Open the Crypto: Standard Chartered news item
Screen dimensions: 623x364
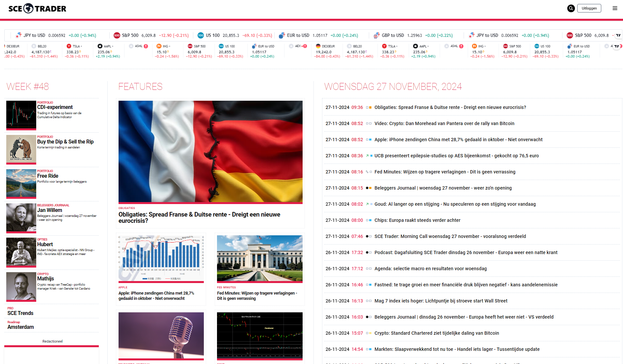click(x=437, y=333)
